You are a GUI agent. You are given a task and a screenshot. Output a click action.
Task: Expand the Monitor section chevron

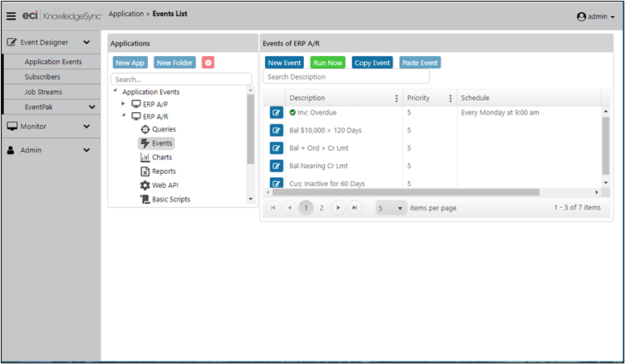86,127
